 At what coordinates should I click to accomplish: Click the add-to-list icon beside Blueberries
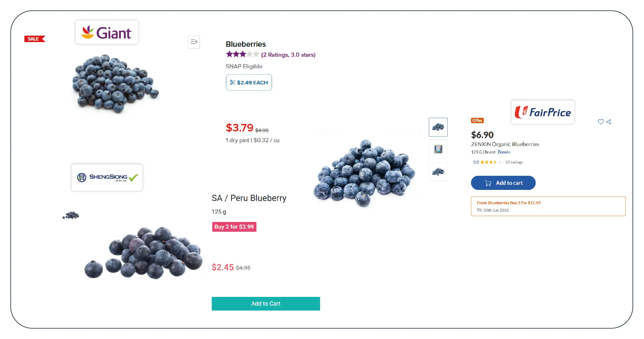[194, 42]
